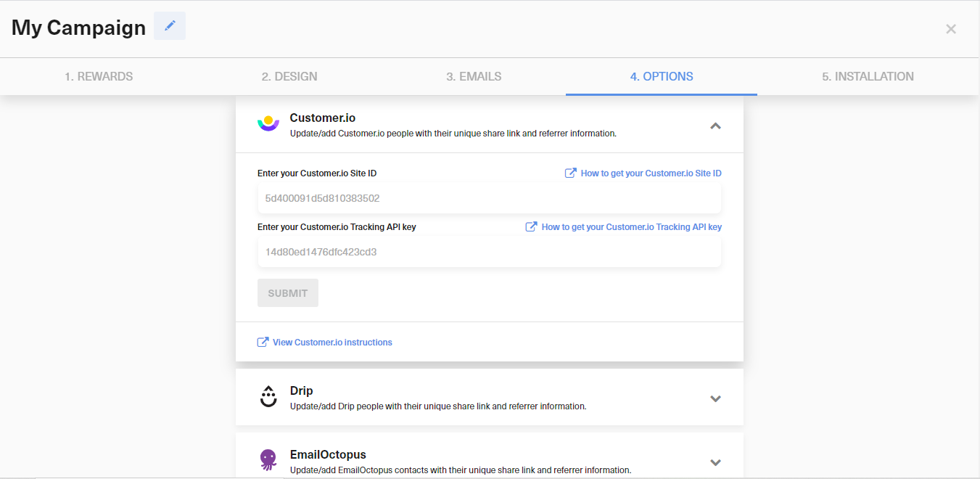
Task: Click the SUBMIT button
Action: (x=287, y=292)
